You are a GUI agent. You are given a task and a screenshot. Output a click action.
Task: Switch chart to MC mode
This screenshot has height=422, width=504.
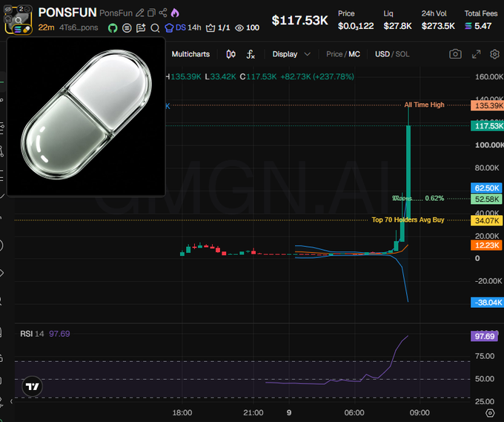[x=354, y=54]
